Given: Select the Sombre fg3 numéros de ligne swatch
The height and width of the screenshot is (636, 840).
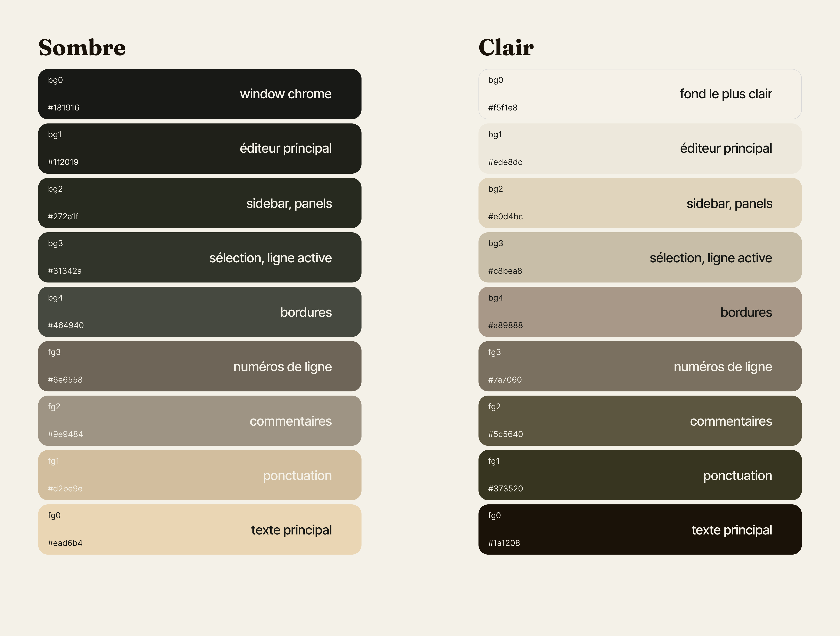Looking at the screenshot, I should pos(200,366).
